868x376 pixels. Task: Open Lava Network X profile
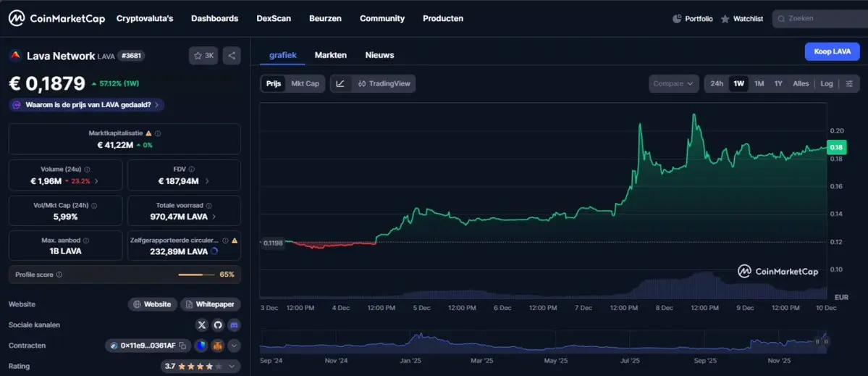click(201, 325)
